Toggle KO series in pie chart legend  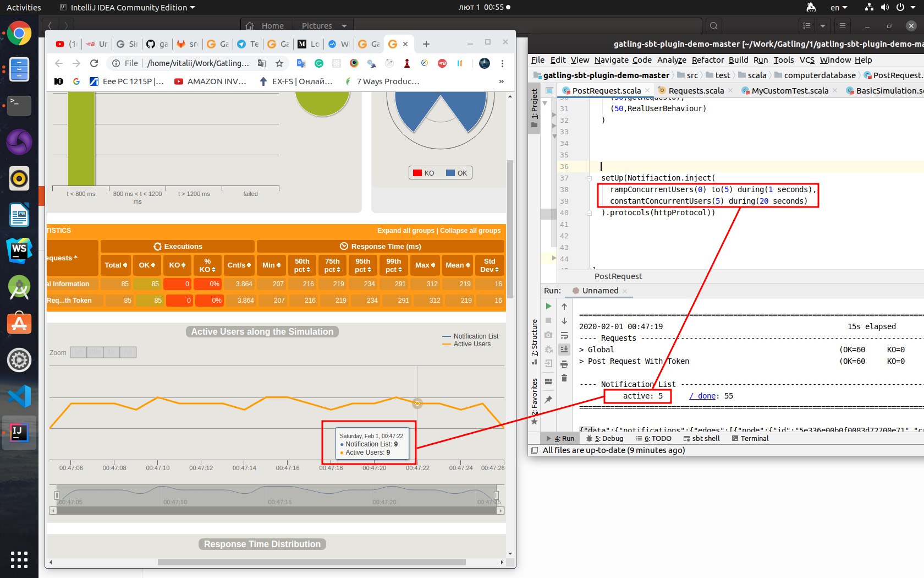[424, 173]
